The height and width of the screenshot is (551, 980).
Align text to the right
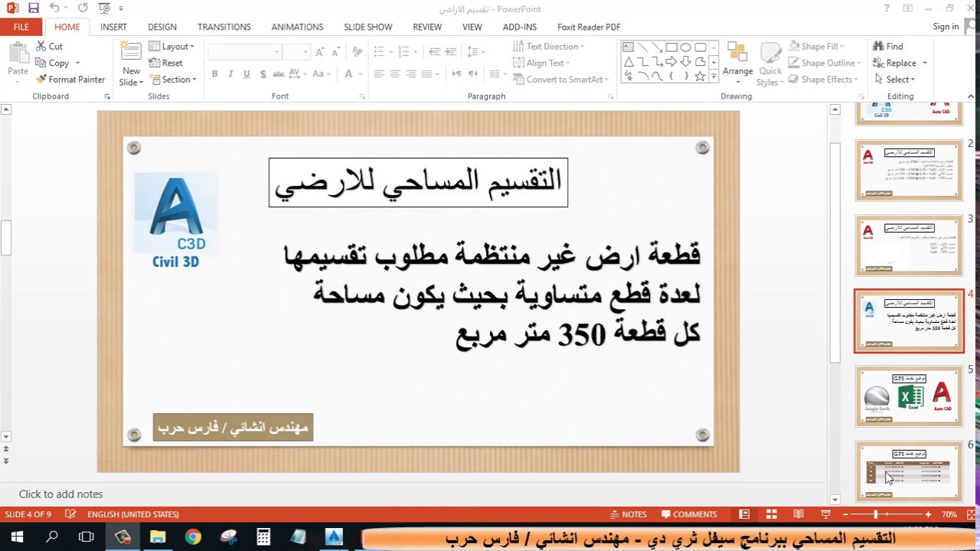click(x=411, y=74)
